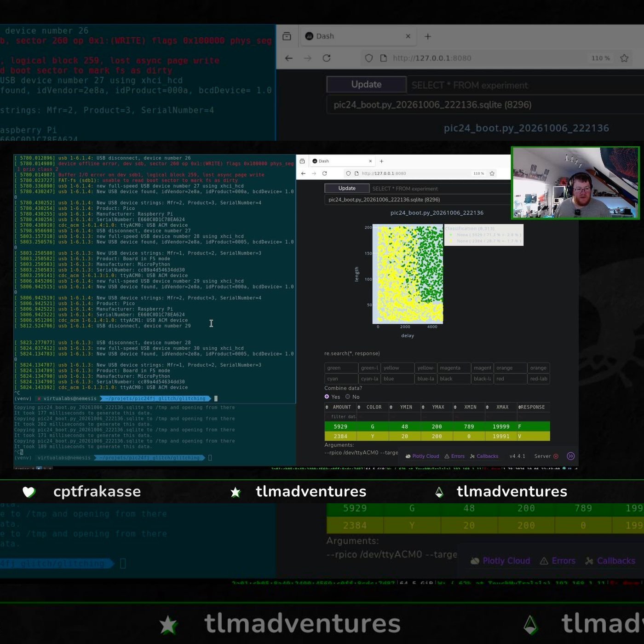
Task: Sort the table by the AMOUNT column arrows
Action: (327, 407)
